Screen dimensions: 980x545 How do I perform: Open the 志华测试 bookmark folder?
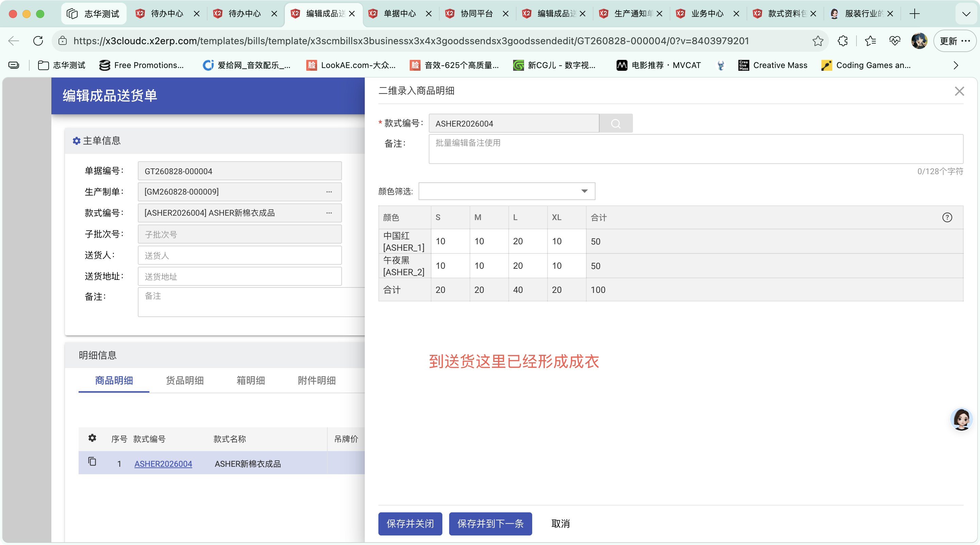61,65
